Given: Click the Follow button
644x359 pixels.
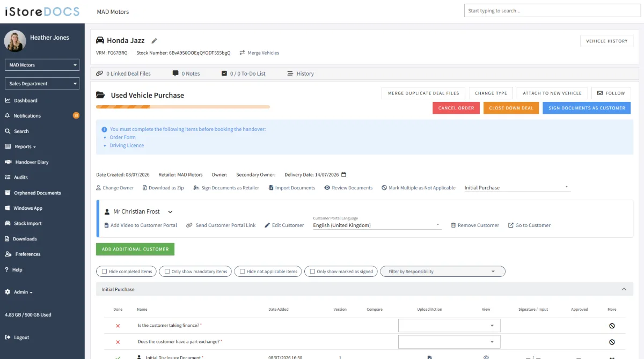Looking at the screenshot, I should pyautogui.click(x=611, y=93).
